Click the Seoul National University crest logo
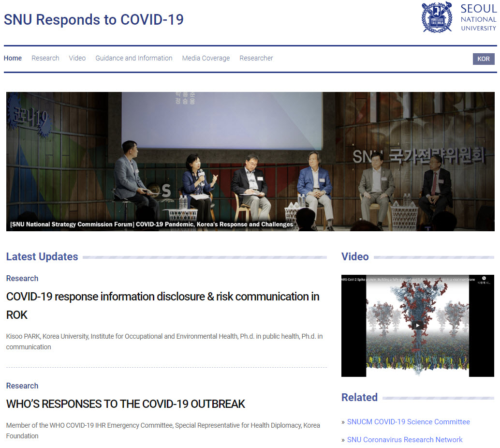This screenshot has height=448, width=500. [437, 17]
